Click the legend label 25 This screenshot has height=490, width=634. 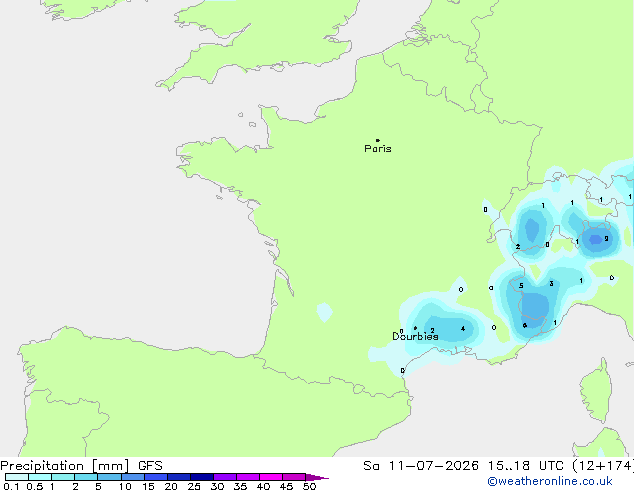[194, 486]
